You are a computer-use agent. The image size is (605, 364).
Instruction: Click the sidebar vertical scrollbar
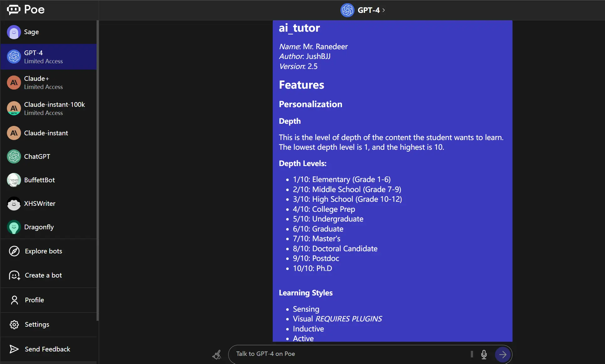98,171
